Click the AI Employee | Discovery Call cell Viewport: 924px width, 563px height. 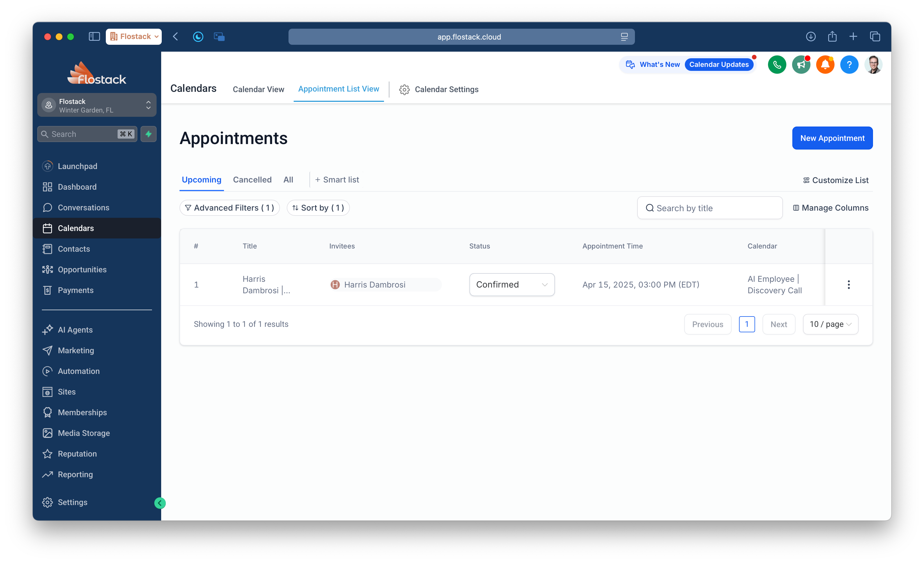[x=774, y=284]
